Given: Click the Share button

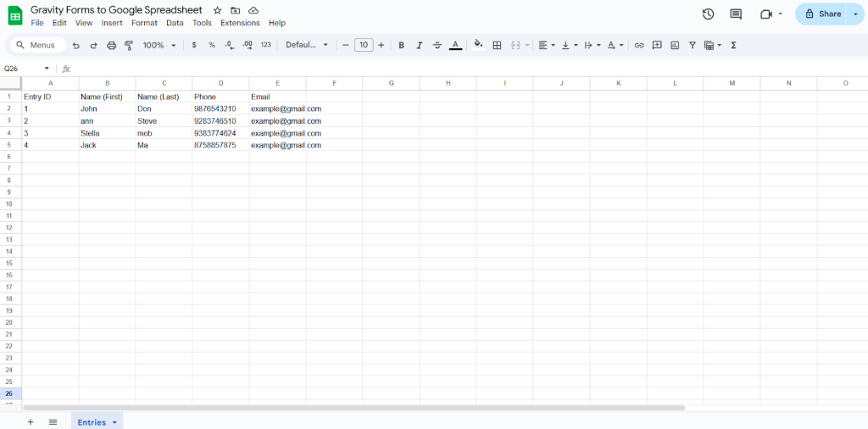Looking at the screenshot, I should coord(821,14).
